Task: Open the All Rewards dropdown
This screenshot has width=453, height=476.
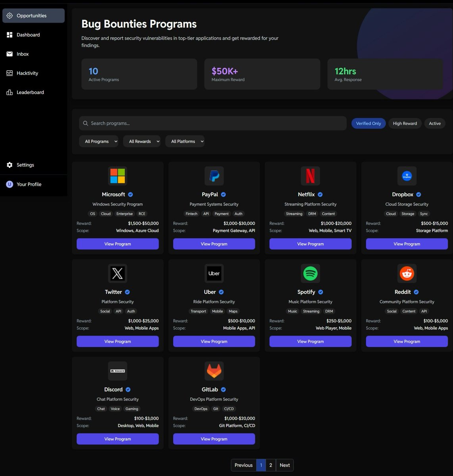Action: [x=142, y=141]
